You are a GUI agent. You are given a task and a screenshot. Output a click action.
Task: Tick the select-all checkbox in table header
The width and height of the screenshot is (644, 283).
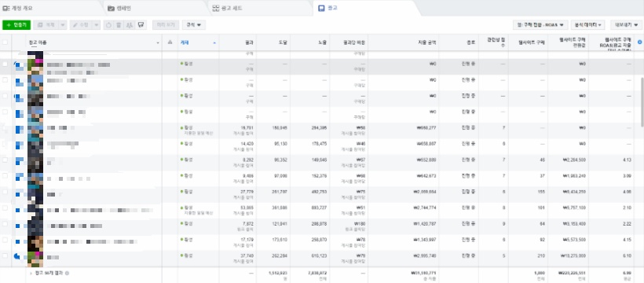5,42
